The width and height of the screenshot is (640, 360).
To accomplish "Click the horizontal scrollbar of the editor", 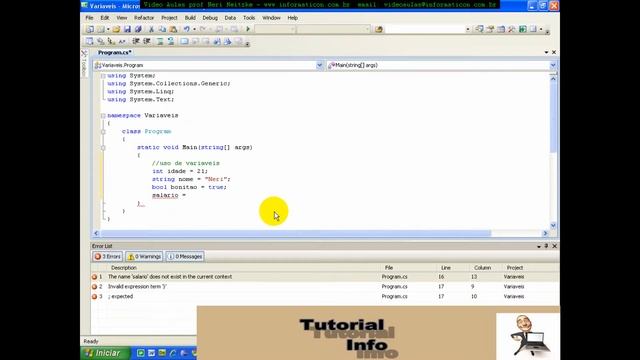I will click(x=296, y=233).
